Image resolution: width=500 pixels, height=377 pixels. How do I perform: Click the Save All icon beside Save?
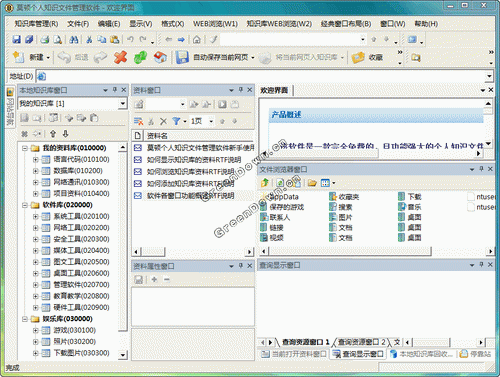[29, 39]
